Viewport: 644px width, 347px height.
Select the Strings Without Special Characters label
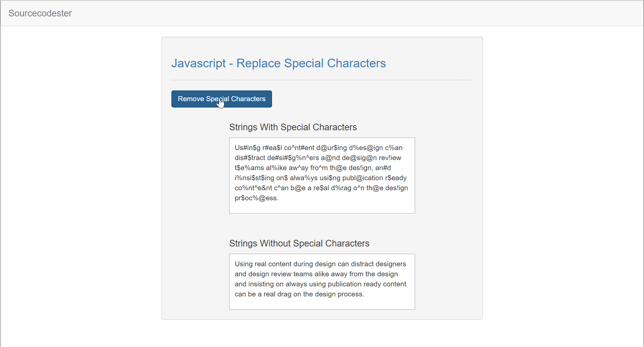(x=299, y=244)
